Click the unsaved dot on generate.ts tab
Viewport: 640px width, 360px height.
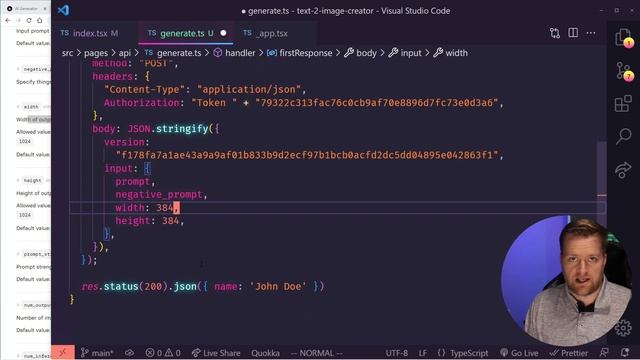223,33
